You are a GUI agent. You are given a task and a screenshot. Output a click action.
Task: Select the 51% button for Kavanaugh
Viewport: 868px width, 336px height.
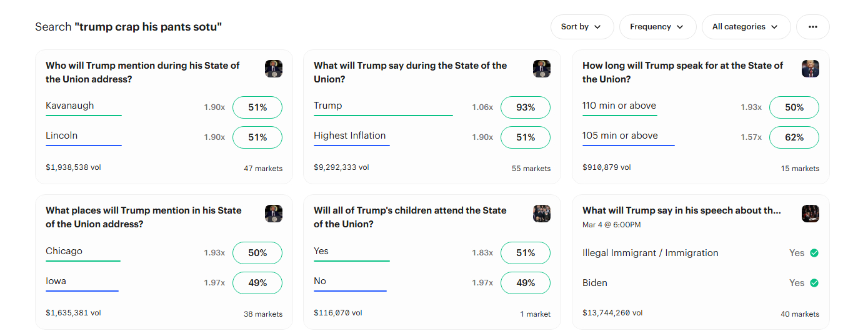pos(257,107)
